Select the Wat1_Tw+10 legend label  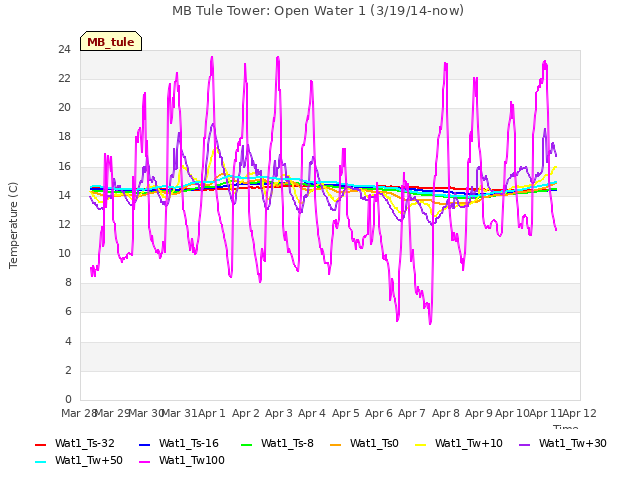pyautogui.click(x=469, y=444)
